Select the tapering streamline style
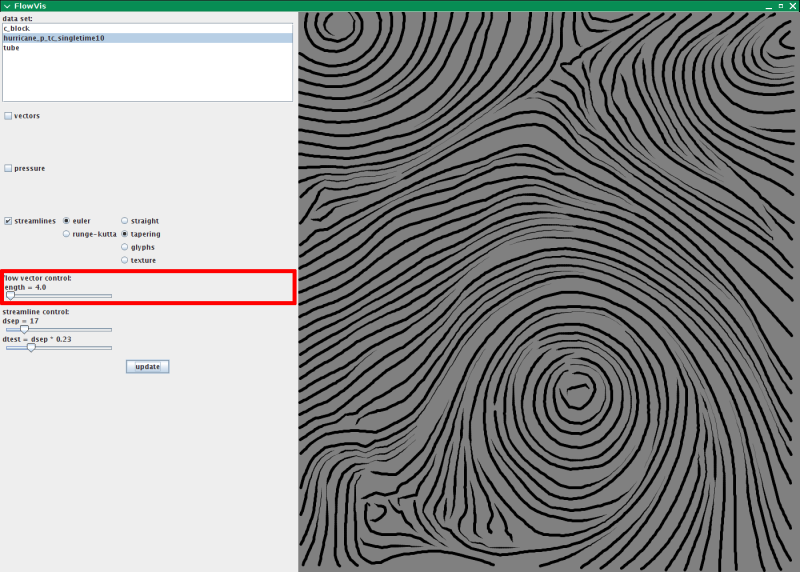 [x=125, y=234]
